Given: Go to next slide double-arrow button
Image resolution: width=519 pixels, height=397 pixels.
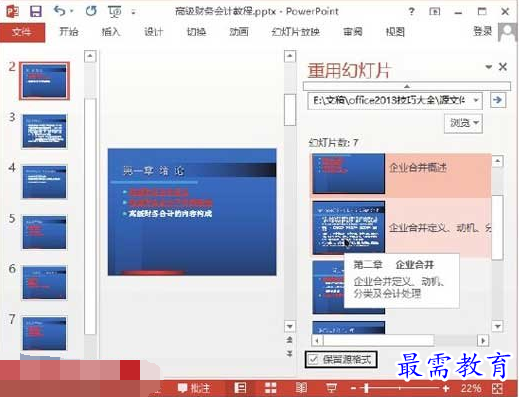Looking at the screenshot, I should [x=290, y=353].
